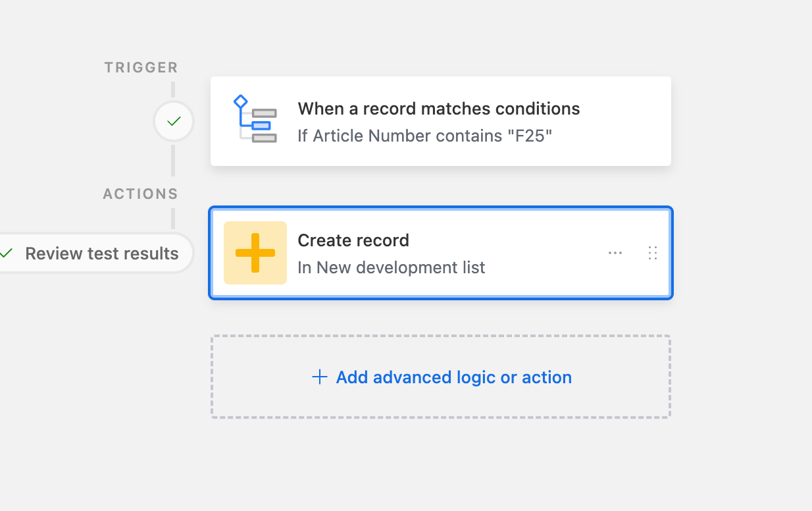
Task: Open the three-dot menu on Create record
Action: point(615,253)
